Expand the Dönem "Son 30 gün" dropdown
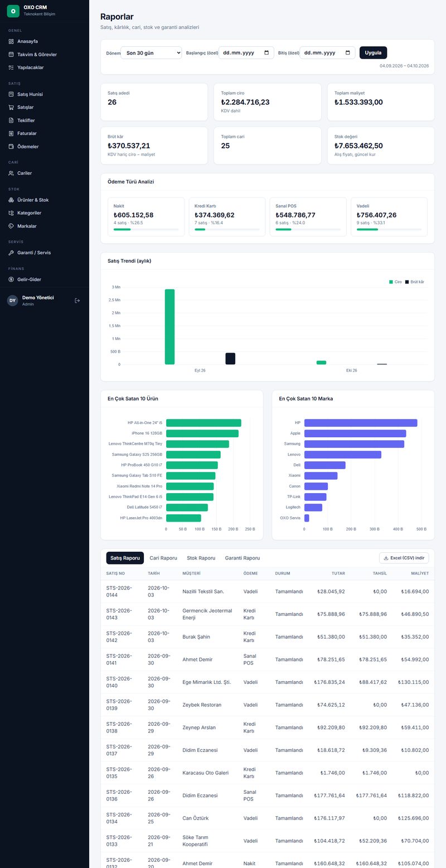The height and width of the screenshot is (868, 446). (x=151, y=53)
